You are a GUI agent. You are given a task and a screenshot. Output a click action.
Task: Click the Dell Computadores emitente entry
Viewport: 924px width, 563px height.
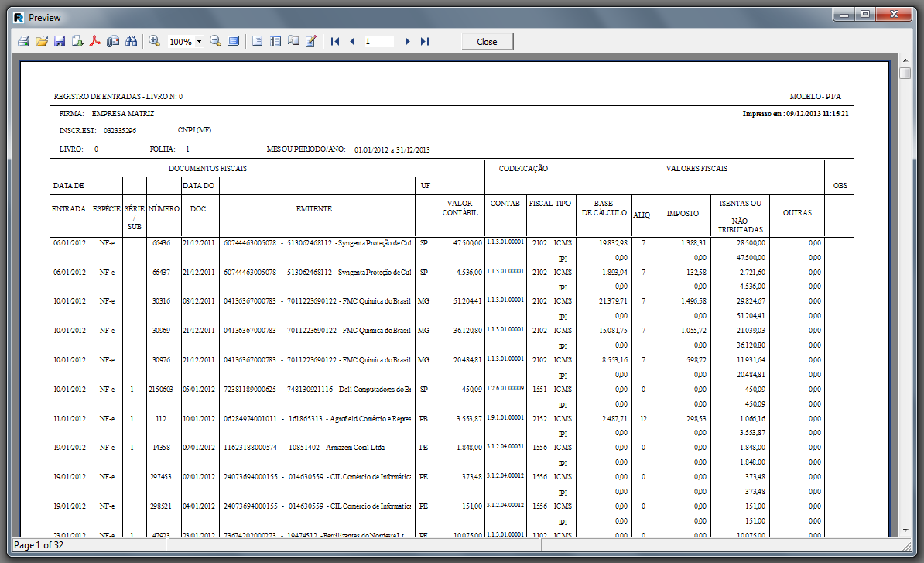[317, 390]
